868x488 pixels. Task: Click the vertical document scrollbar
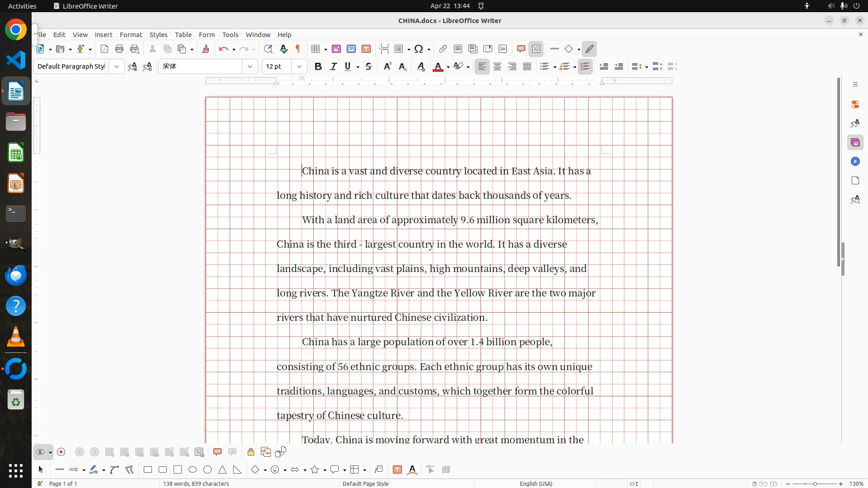839,172
